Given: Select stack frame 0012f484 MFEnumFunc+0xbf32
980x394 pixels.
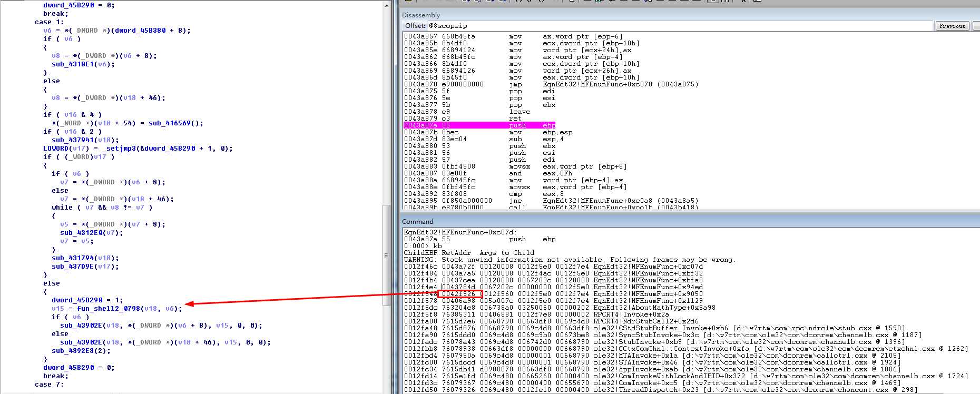Looking at the screenshot, I should (553, 273).
